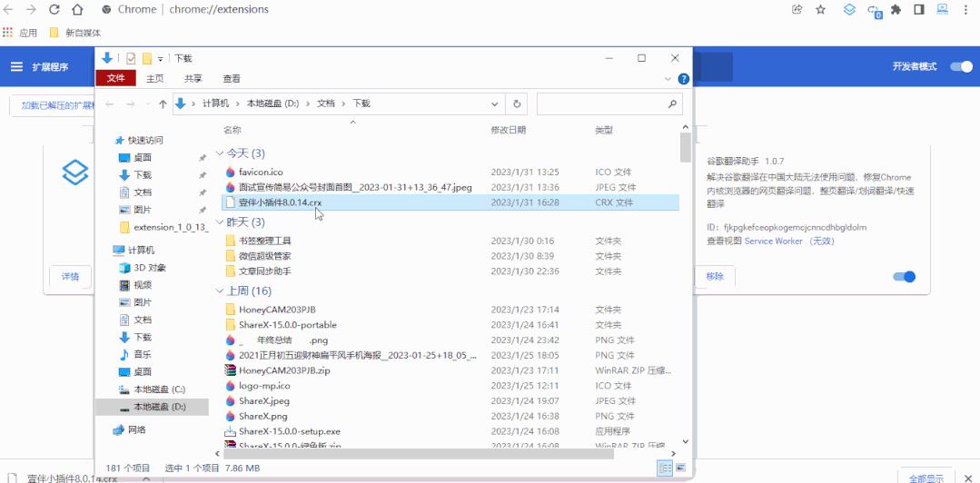Select 快速访问 in navigation pane
980x483 pixels.
coord(139,140)
